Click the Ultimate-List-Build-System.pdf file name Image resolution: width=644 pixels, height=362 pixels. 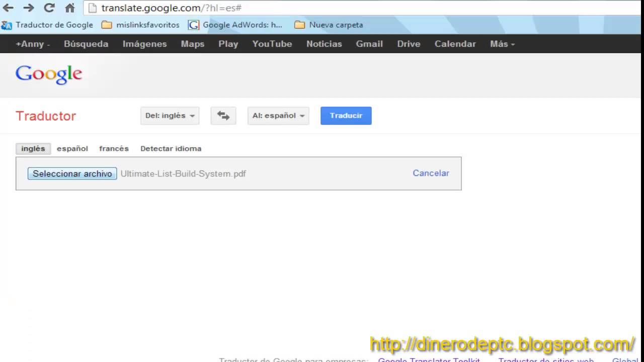coord(183,173)
